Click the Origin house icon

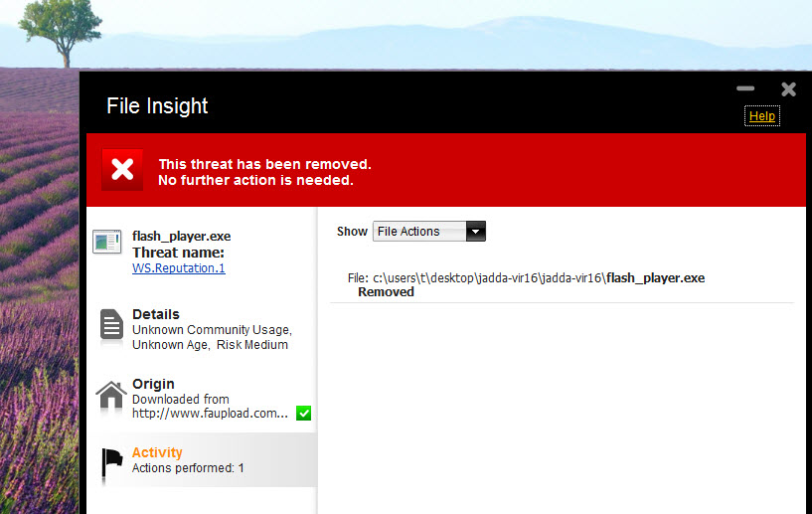(x=111, y=395)
